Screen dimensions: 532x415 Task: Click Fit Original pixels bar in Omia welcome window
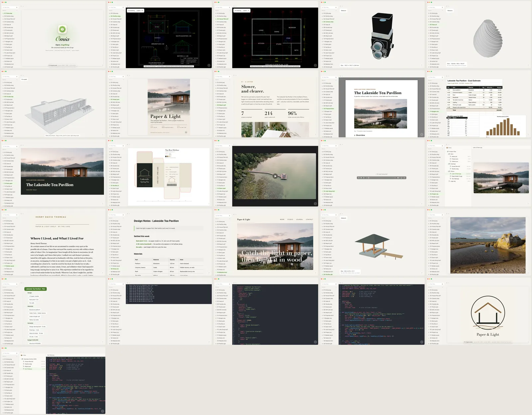(x=62, y=65)
